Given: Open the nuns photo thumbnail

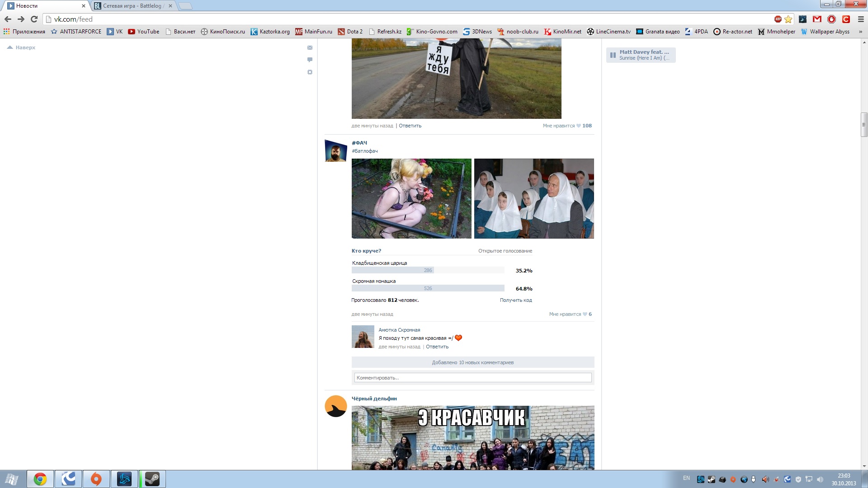Looking at the screenshot, I should (x=534, y=198).
